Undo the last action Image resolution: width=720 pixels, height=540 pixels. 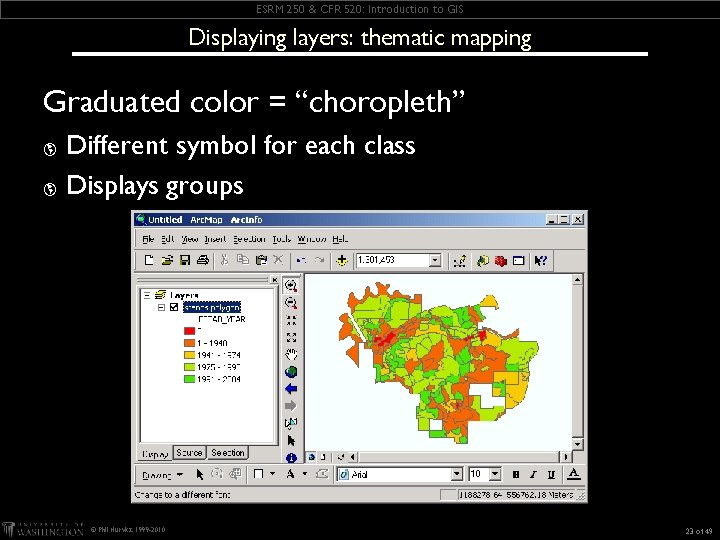pyautogui.click(x=301, y=260)
